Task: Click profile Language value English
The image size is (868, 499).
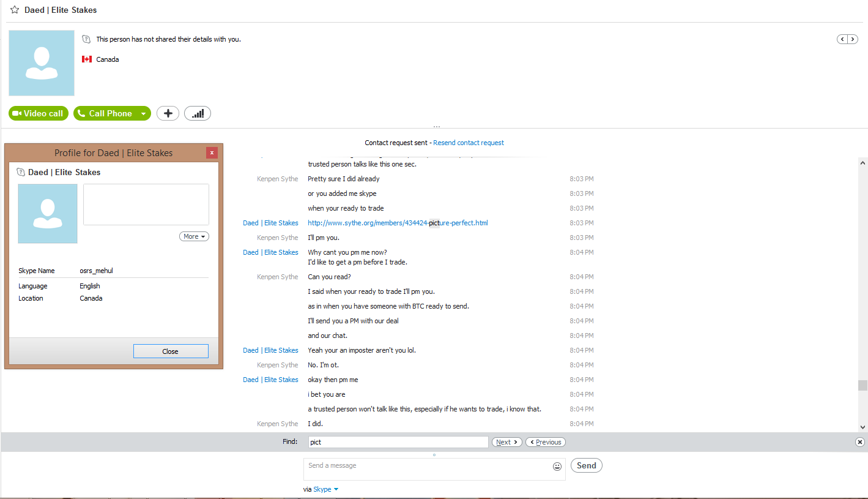Action: 90,286
